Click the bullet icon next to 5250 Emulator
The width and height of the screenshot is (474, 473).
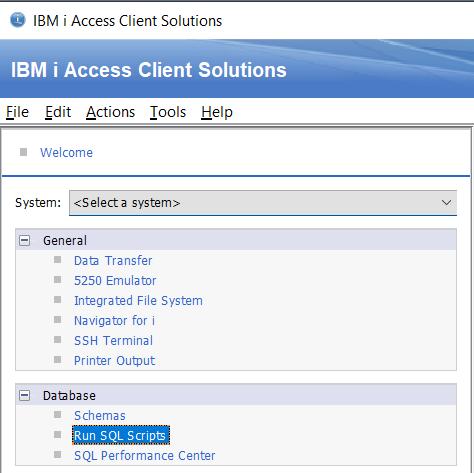(x=57, y=279)
